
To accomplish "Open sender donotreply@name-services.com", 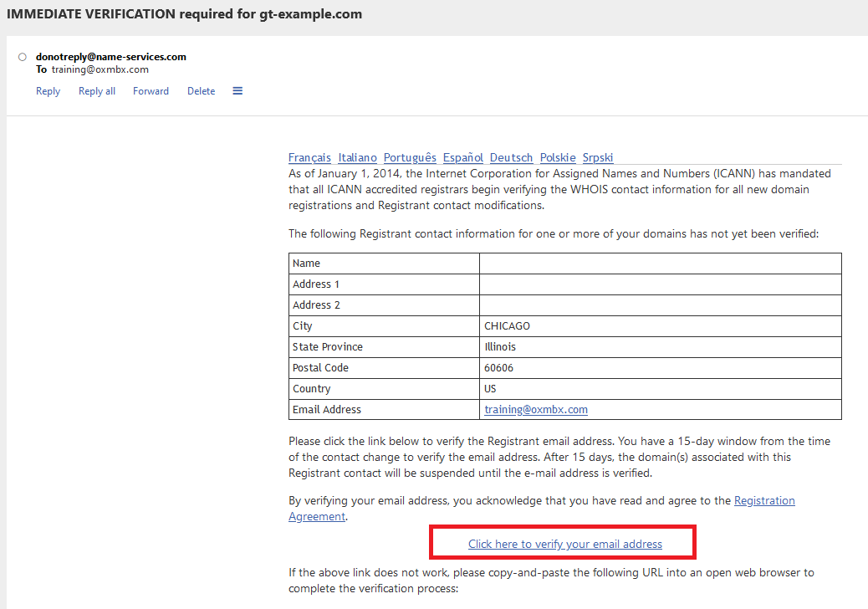I will pyautogui.click(x=110, y=57).
